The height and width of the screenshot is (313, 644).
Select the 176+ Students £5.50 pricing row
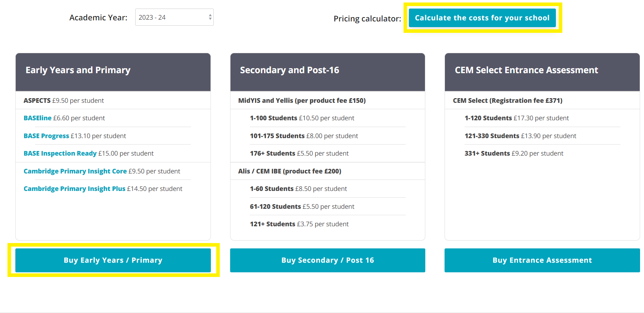(x=299, y=153)
